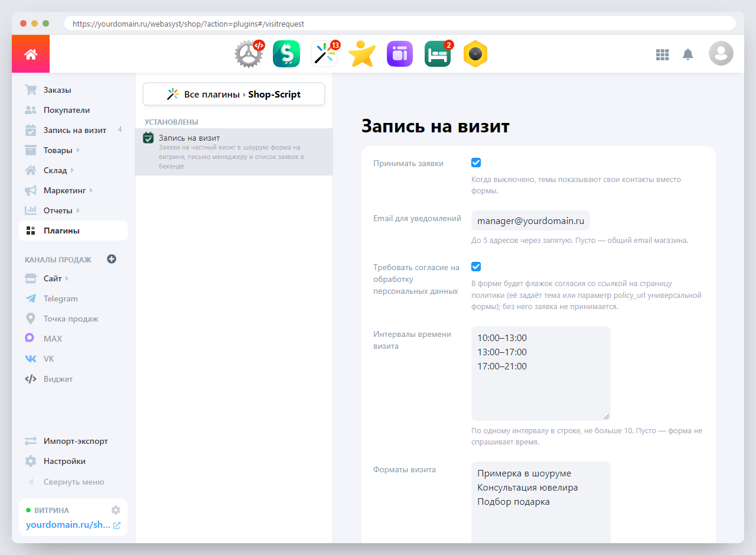Open Импорт-экспорт in the sidebar
The height and width of the screenshot is (555, 756).
73,441
